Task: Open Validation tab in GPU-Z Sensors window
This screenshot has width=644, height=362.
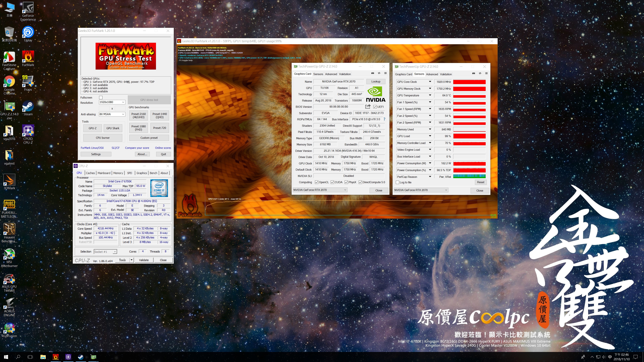Action: (x=446, y=74)
